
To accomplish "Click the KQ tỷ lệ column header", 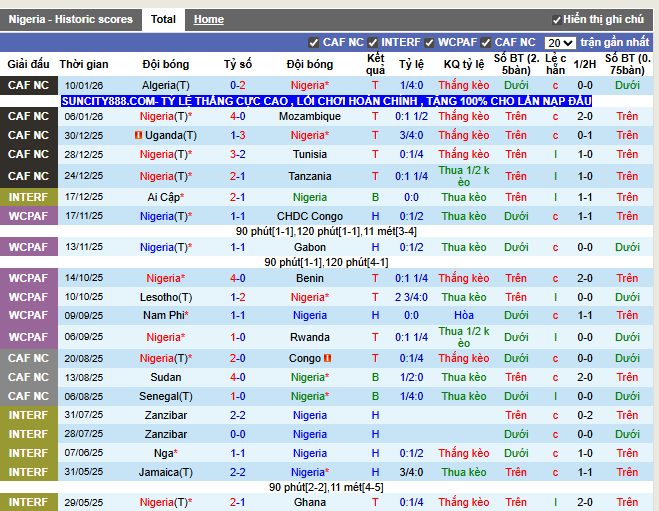I will coord(464,64).
